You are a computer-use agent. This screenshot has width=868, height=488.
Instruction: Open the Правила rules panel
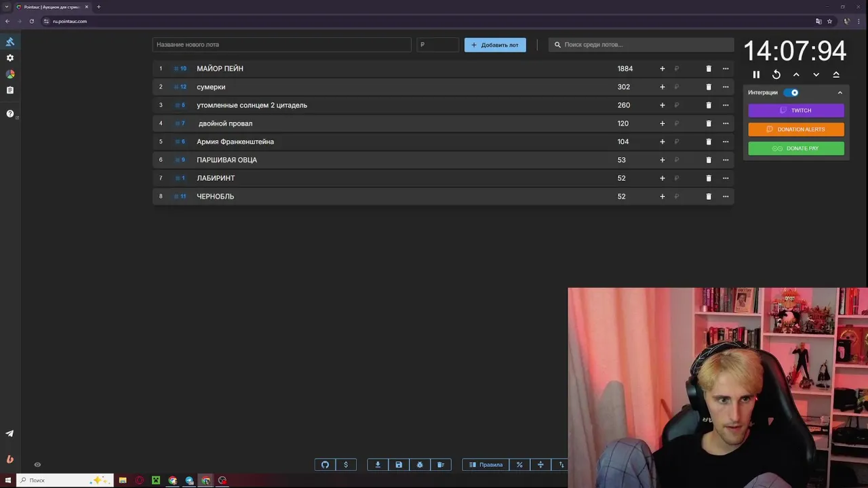click(486, 465)
